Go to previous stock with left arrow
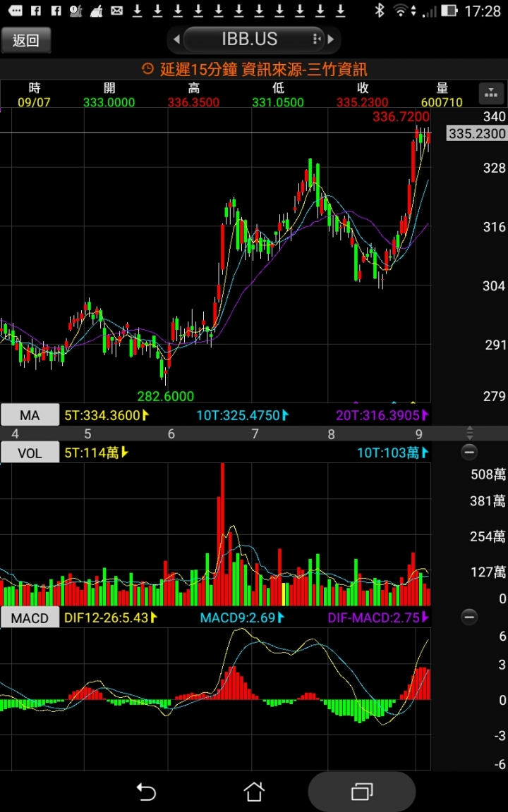Image resolution: width=508 pixels, height=812 pixels. [x=176, y=39]
